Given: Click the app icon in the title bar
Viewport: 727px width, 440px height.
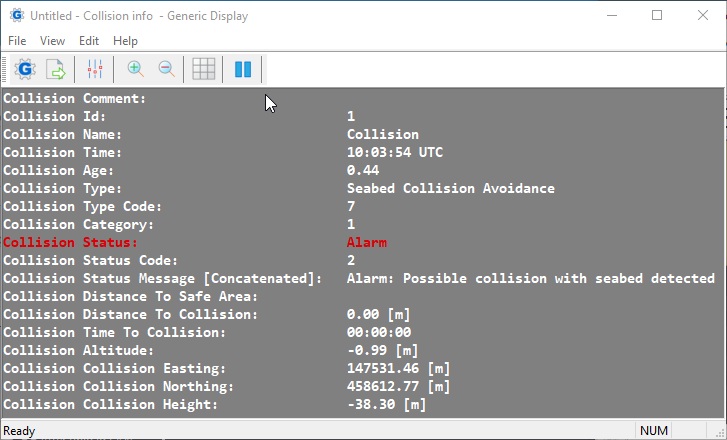Looking at the screenshot, I should (17, 16).
